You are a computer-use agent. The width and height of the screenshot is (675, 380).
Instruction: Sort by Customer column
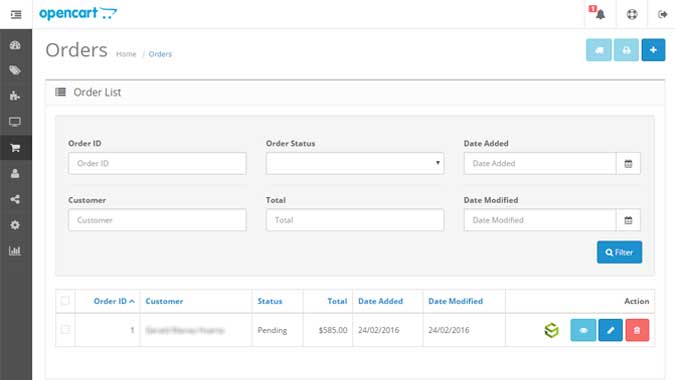[164, 301]
